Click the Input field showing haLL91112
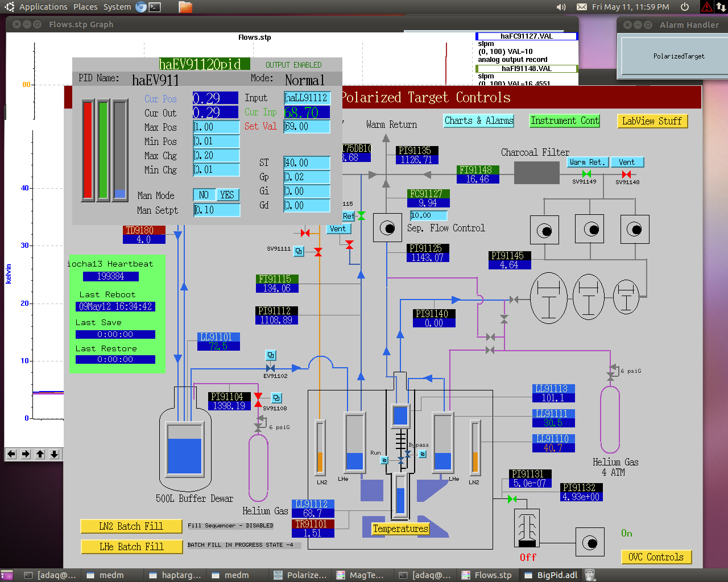This screenshot has width=728, height=582. 307,98
